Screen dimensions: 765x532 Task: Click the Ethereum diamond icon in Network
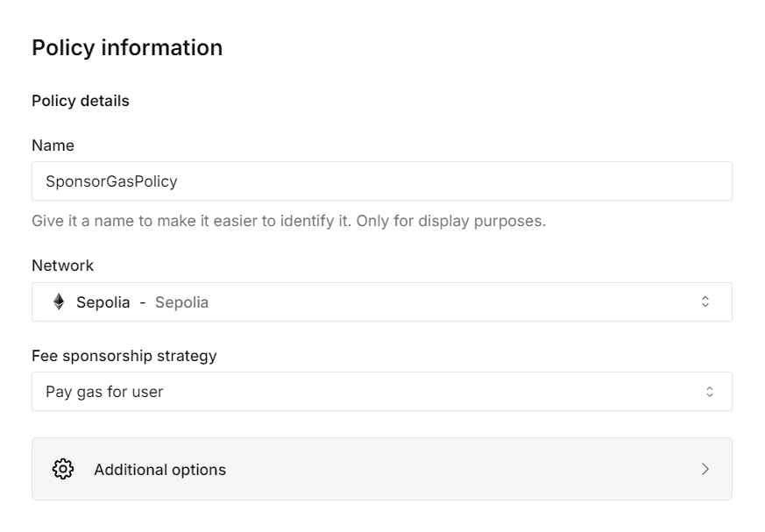coord(59,302)
